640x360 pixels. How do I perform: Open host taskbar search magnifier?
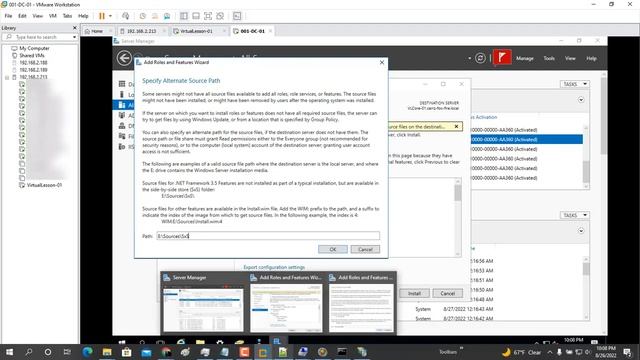[29, 352]
